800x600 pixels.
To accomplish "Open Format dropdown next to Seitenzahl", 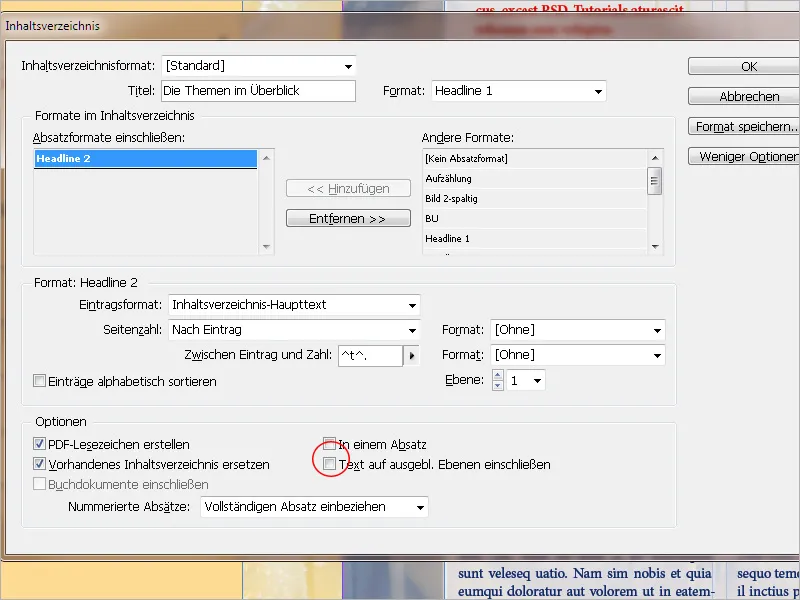I will (578, 330).
